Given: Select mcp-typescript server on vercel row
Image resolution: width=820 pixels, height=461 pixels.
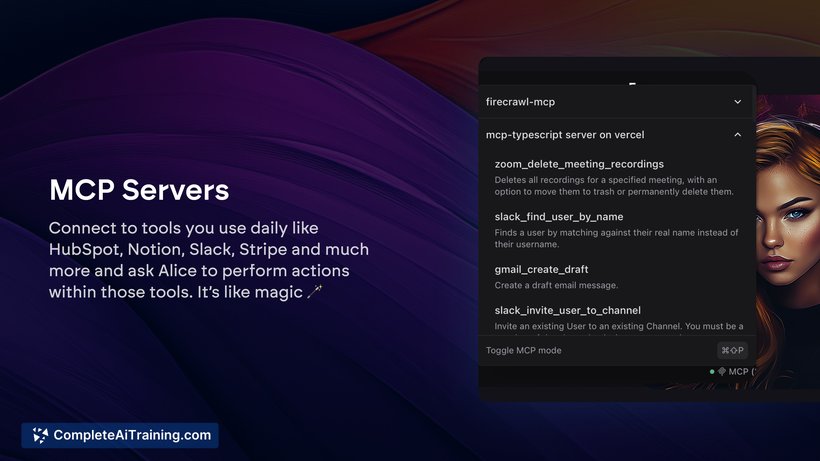Looking at the screenshot, I should pos(616,135).
